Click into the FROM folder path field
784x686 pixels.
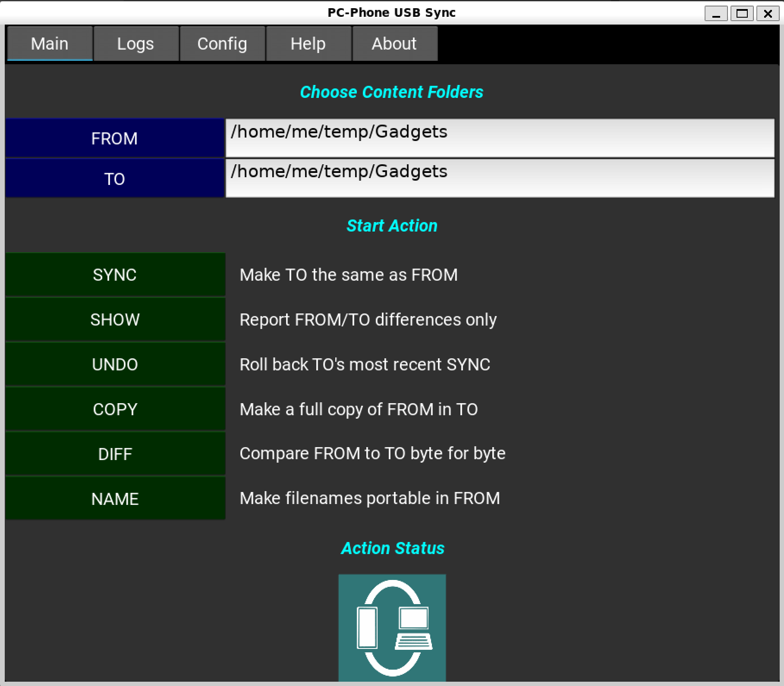pyautogui.click(x=500, y=138)
